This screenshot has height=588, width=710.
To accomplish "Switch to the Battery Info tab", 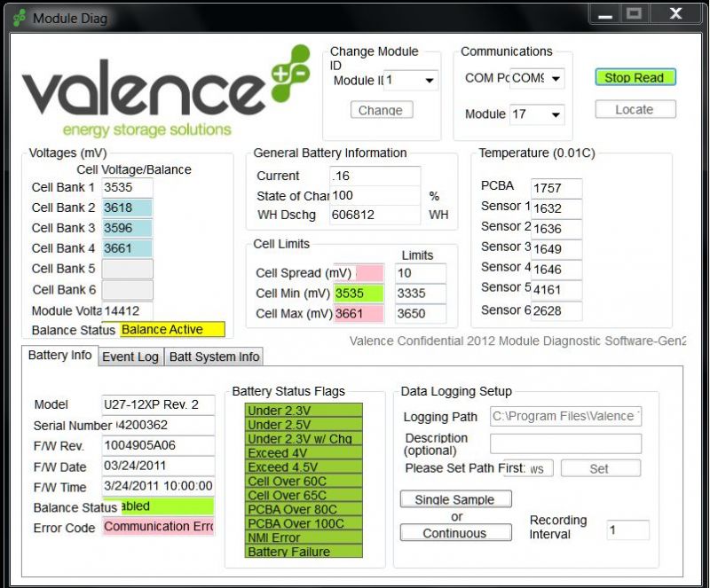I will tap(59, 356).
